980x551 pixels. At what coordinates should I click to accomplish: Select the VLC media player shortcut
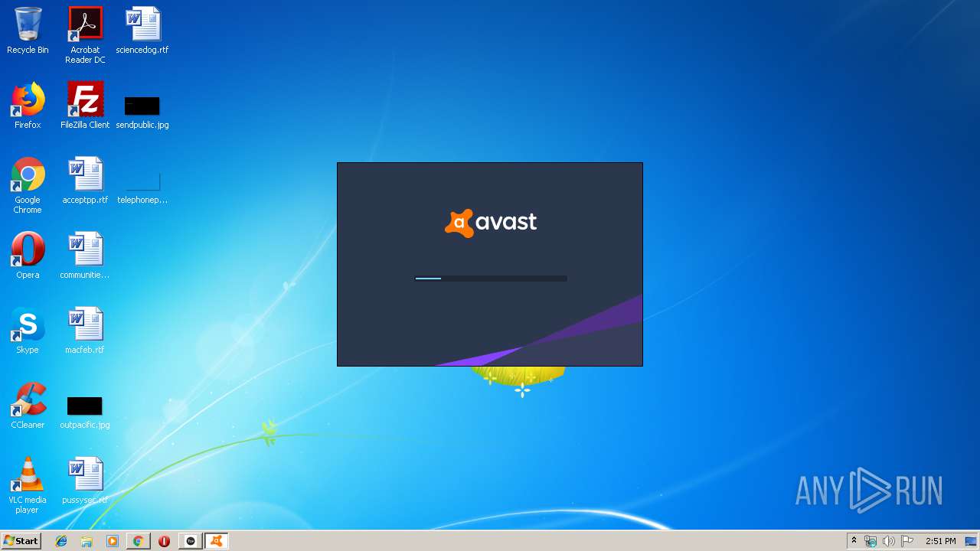(x=28, y=486)
